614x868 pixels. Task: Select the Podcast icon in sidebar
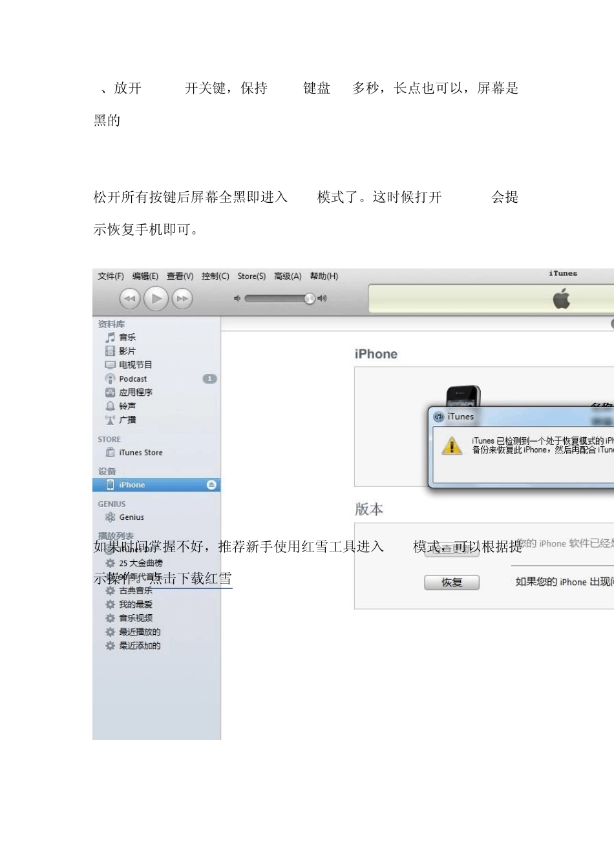point(111,379)
